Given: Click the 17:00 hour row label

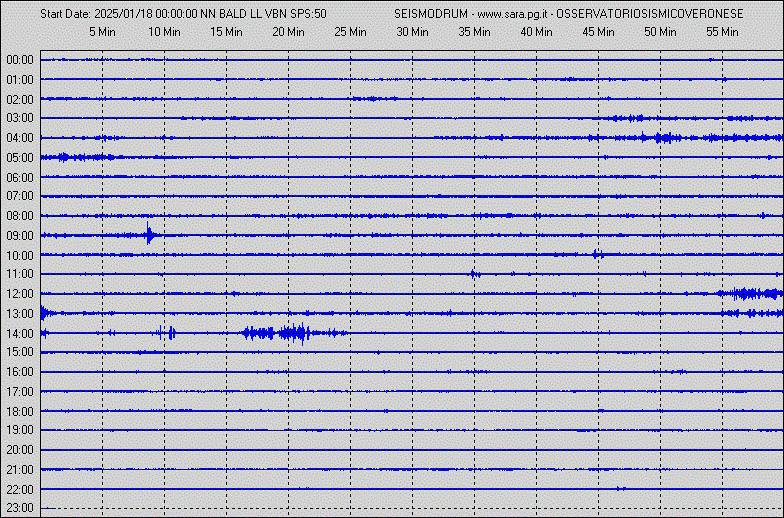Looking at the screenshot, I should click(x=20, y=392).
